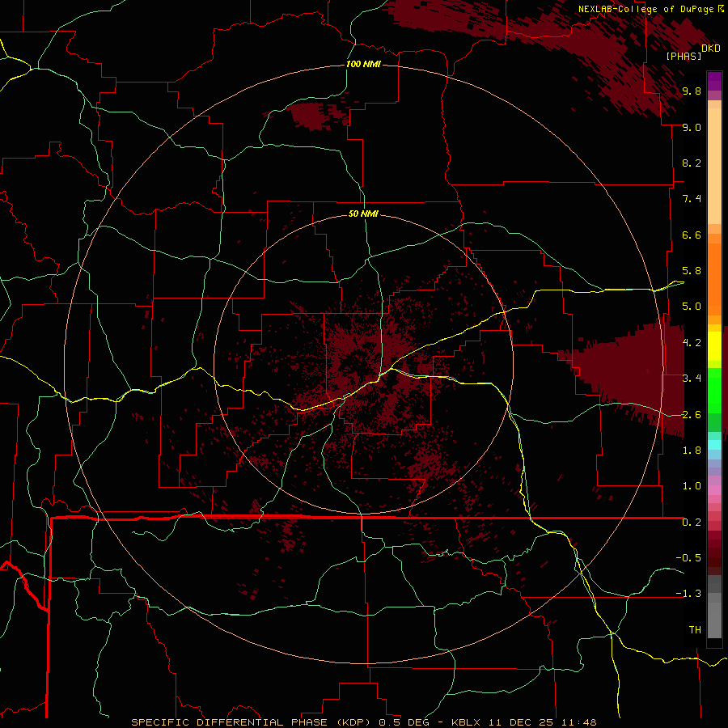The image size is (728, 728).
Task: Click the 2.6 scale value label
Action: click(x=692, y=415)
